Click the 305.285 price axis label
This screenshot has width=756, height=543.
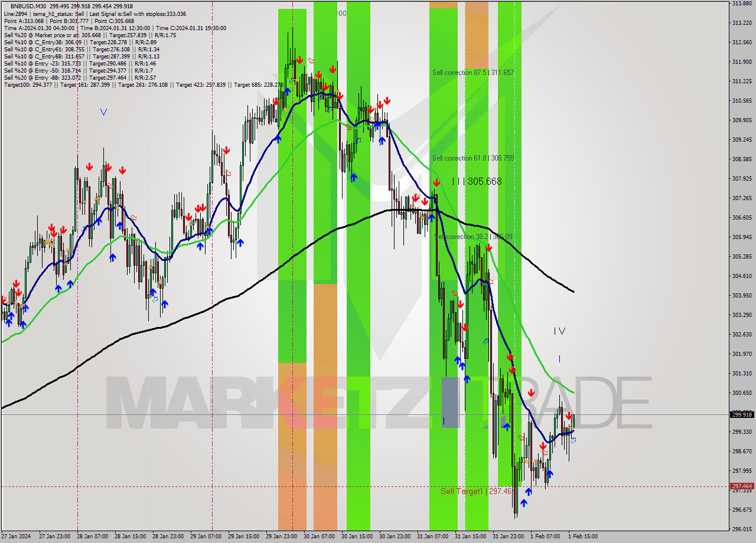[742, 256]
